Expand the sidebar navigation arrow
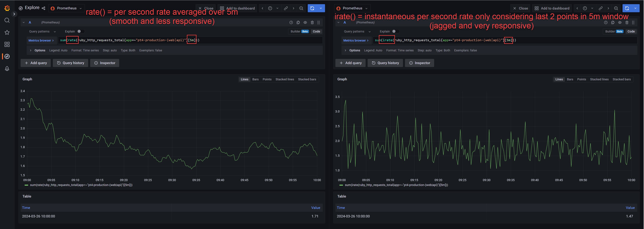Viewport: 644px width, 229px height. pos(14,14)
